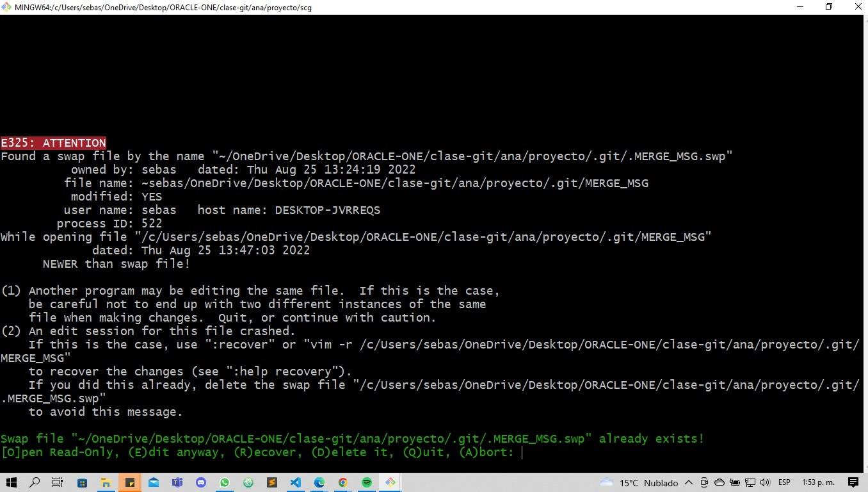868x492 pixels.
Task: Launch Microsoft Store from taskbar
Action: point(82,482)
